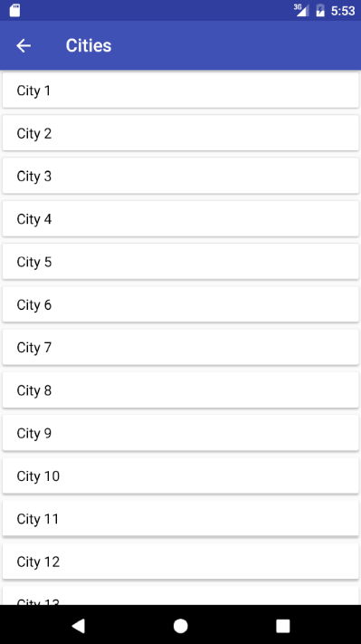Tap the back arrow in the toolbar
Viewport: 361px width, 644px height.
pyautogui.click(x=24, y=45)
